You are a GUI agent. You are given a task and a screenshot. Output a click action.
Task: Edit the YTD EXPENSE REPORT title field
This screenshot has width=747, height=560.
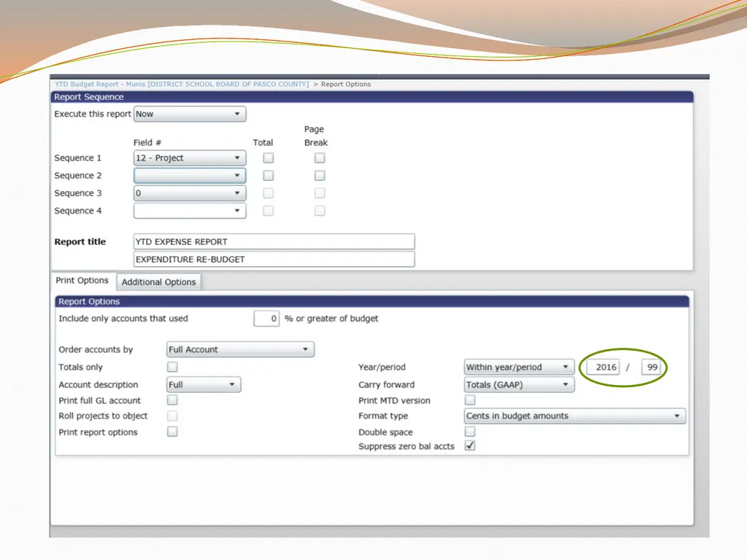(x=274, y=242)
